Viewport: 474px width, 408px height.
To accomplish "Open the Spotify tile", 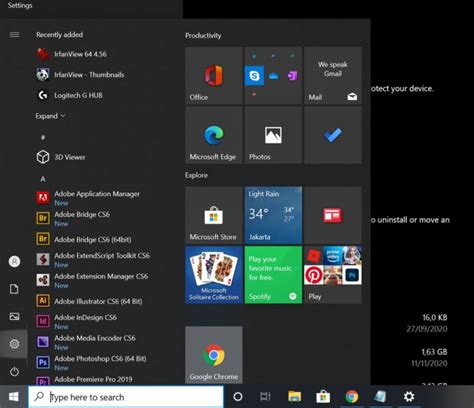I will click(x=273, y=275).
